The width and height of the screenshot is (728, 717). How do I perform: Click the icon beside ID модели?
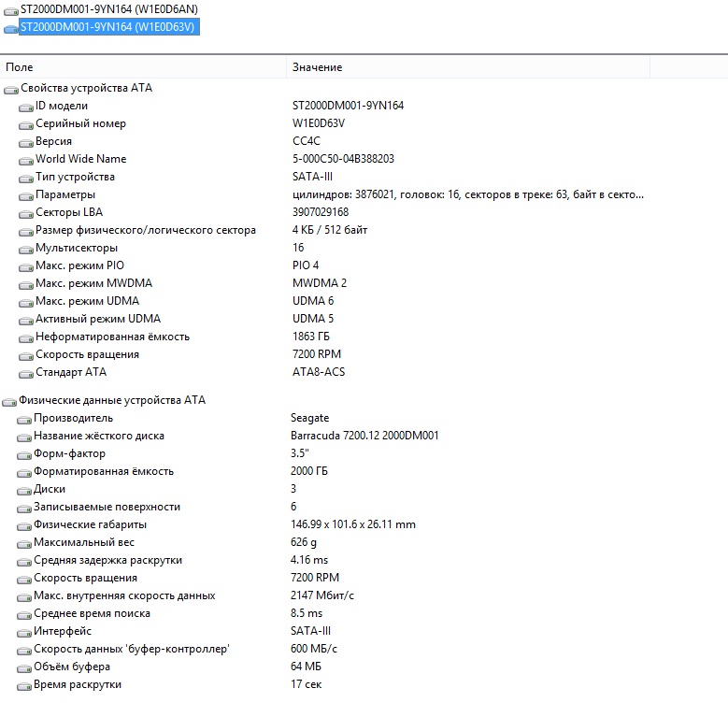click(x=26, y=108)
